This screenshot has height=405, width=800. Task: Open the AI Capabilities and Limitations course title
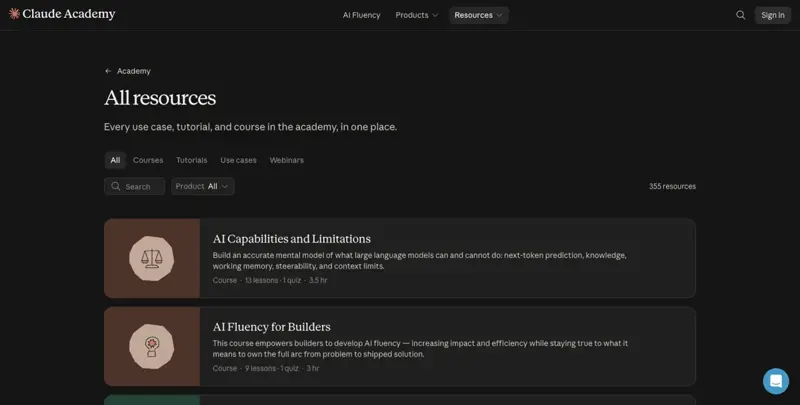tap(291, 239)
